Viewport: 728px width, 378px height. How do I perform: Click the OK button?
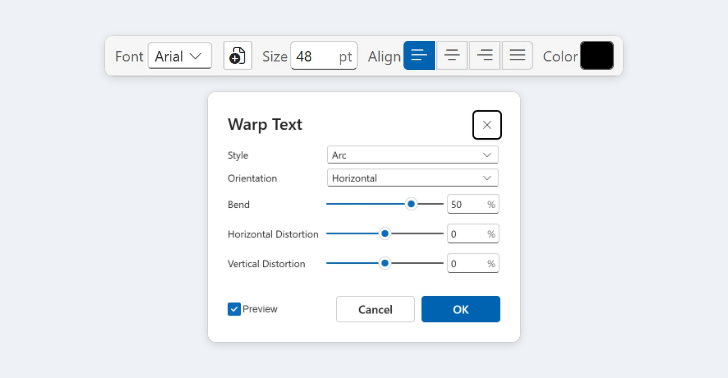point(461,309)
